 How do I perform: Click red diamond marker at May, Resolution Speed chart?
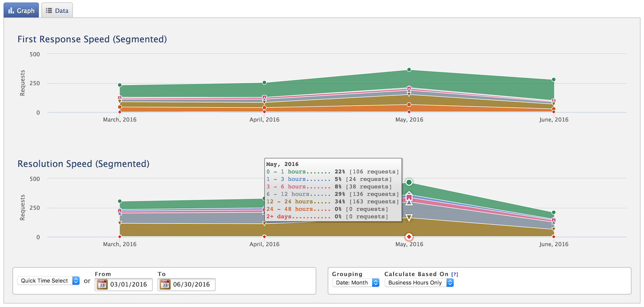pos(409,237)
